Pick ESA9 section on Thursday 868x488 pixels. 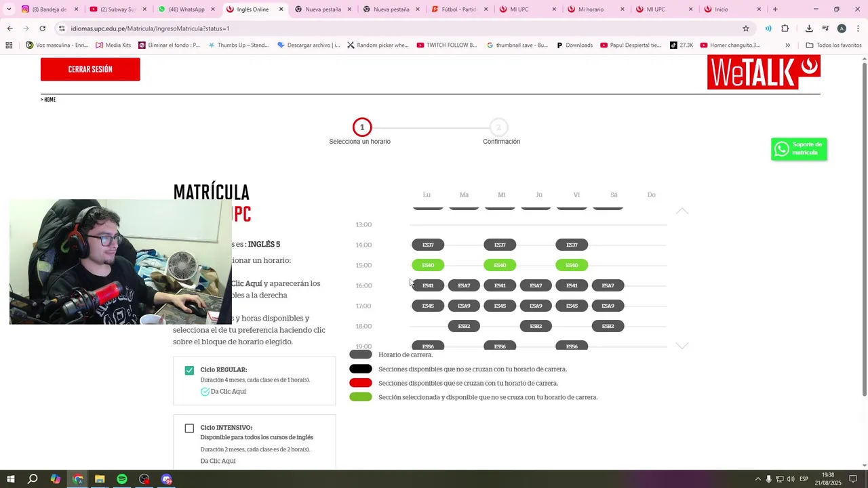[x=536, y=306]
